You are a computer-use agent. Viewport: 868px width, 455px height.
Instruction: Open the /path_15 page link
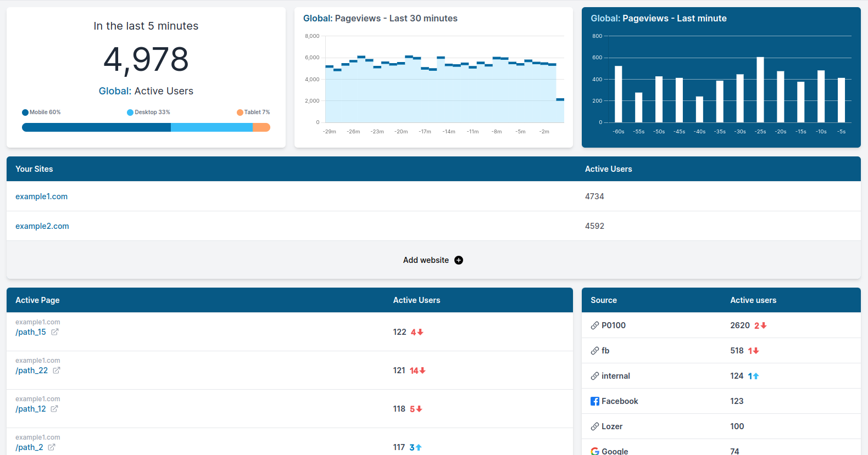31,332
